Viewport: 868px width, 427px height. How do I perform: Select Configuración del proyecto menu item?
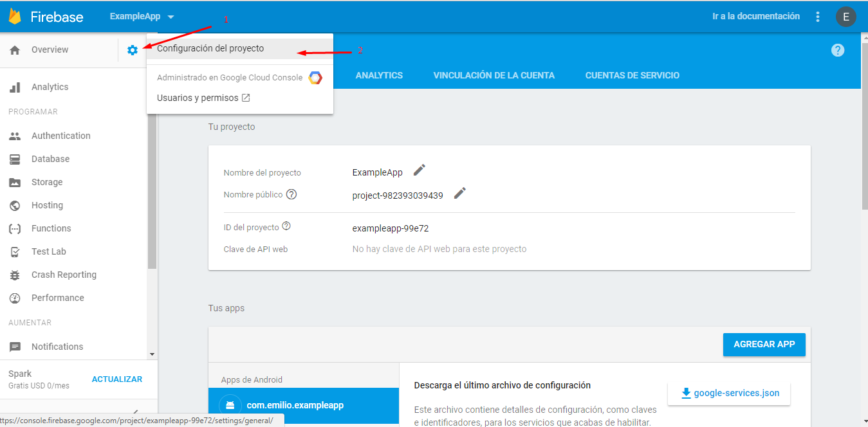tap(240, 48)
